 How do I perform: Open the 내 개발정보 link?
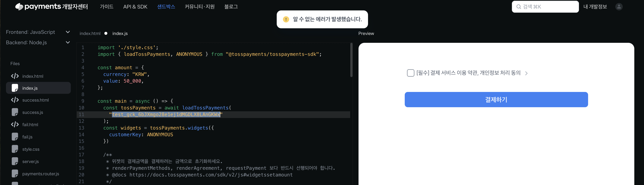coord(595,7)
